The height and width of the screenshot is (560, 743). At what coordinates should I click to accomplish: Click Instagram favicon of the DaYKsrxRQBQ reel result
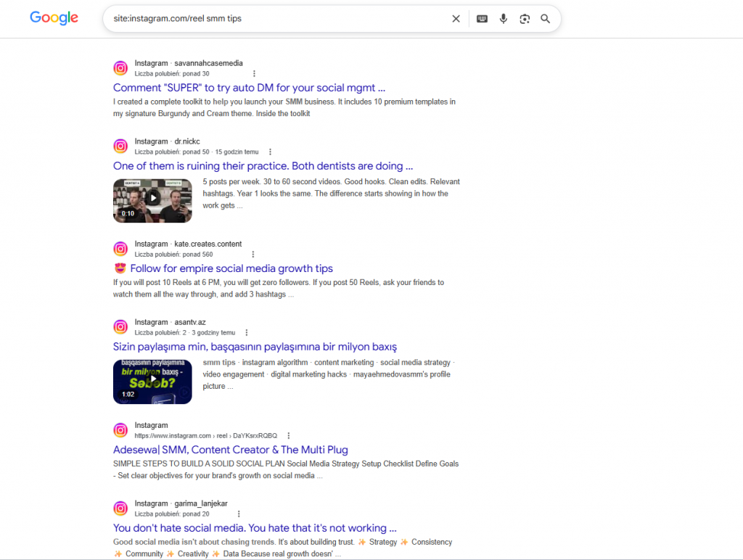(120, 430)
